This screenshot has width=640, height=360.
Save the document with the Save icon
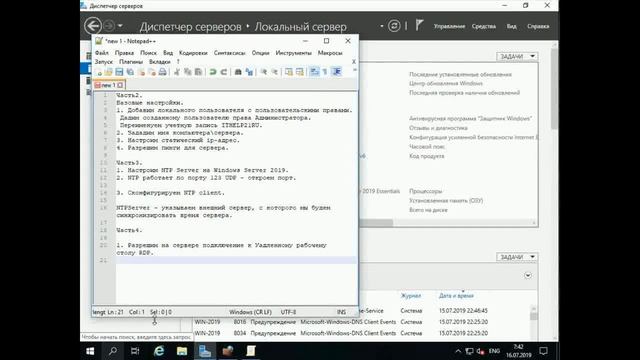click(x=119, y=72)
